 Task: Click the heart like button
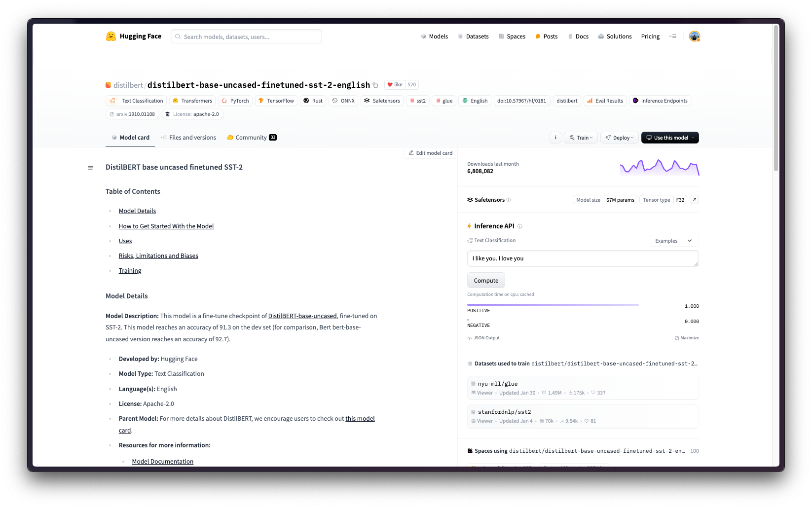[395, 85]
